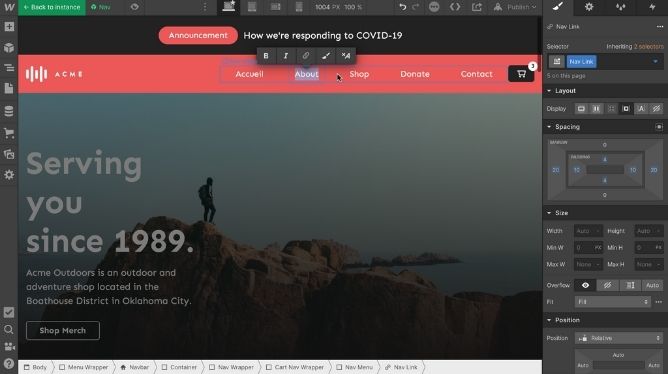Image resolution: width=668 pixels, height=374 pixels.
Task: Open the Ecommerce cart panel
Action: (9, 133)
